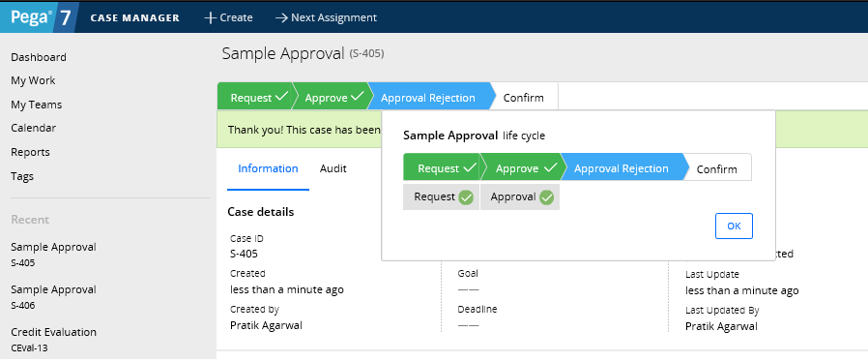Click green check circle beside Approval step in popup

click(546, 196)
